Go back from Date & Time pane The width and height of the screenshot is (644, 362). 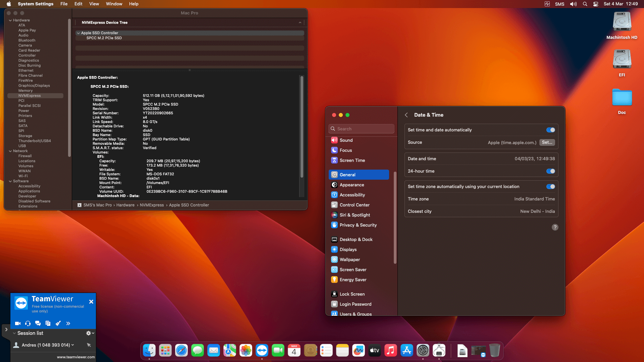coord(406,115)
